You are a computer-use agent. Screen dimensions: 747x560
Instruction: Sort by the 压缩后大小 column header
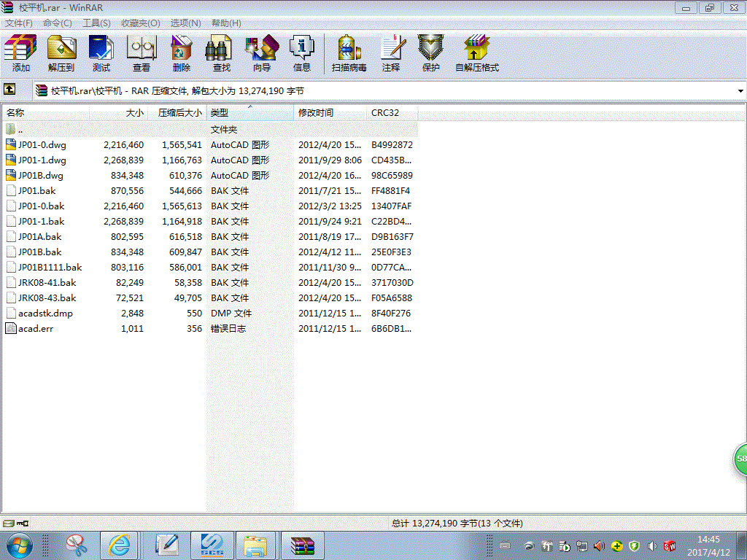coord(177,113)
